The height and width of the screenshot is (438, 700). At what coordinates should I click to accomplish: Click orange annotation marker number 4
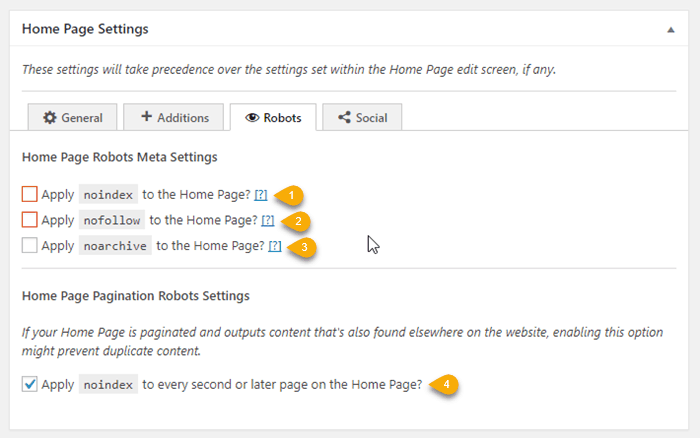445,384
